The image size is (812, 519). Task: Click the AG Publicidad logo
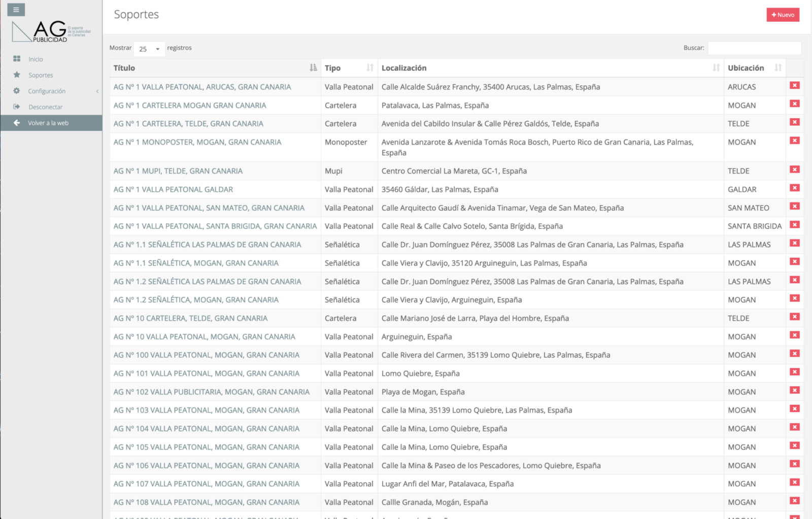51,31
